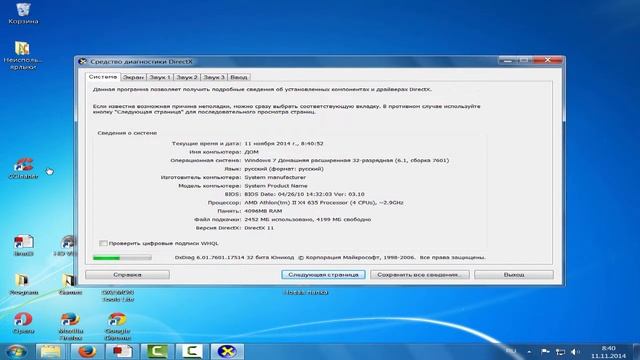Activate the DirectX diagnostic taskbar button
The width and height of the screenshot is (640, 360).
tap(227, 351)
